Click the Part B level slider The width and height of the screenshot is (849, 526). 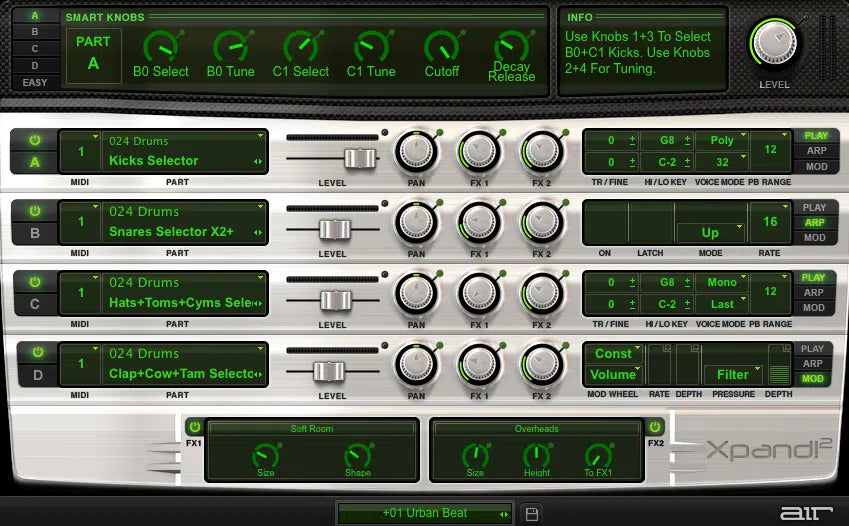[333, 230]
